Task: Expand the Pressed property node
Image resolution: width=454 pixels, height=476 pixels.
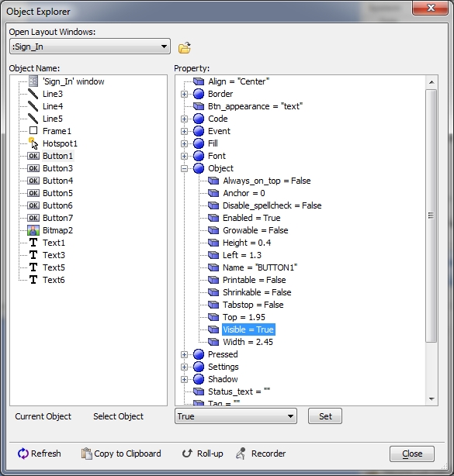Action: point(184,354)
